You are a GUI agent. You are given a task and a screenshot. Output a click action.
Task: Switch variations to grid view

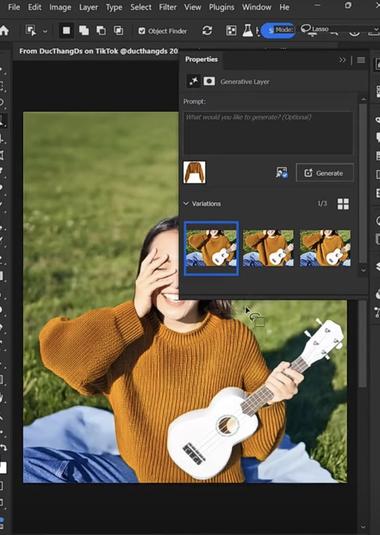click(x=343, y=204)
